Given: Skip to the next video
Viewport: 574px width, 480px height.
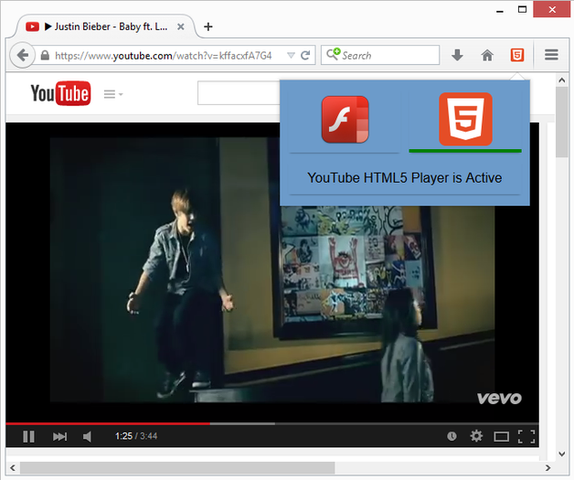Looking at the screenshot, I should point(60,436).
